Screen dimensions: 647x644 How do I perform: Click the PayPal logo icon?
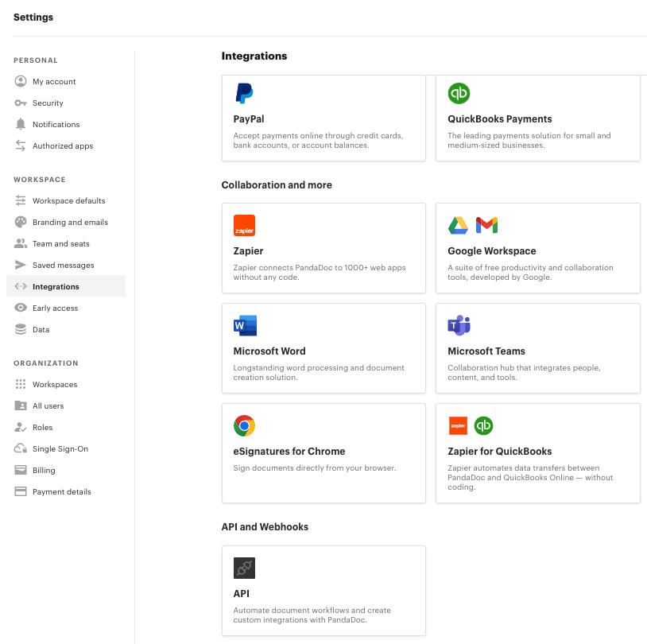coord(244,93)
